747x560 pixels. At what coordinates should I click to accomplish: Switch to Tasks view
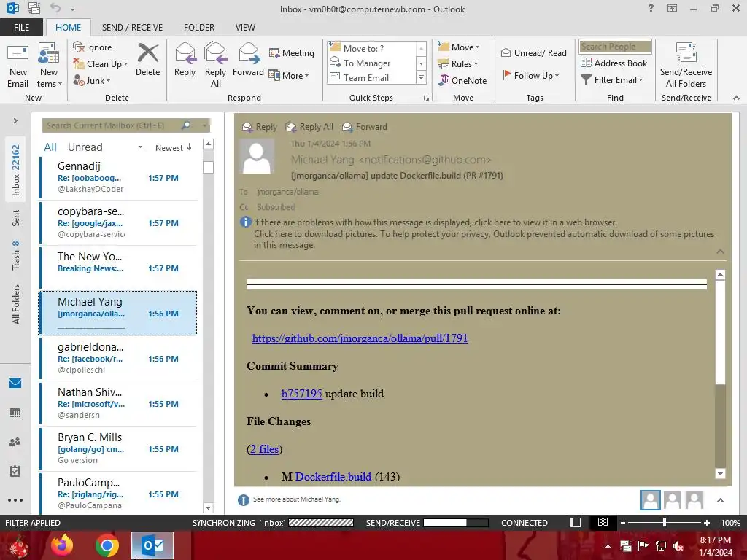15,471
